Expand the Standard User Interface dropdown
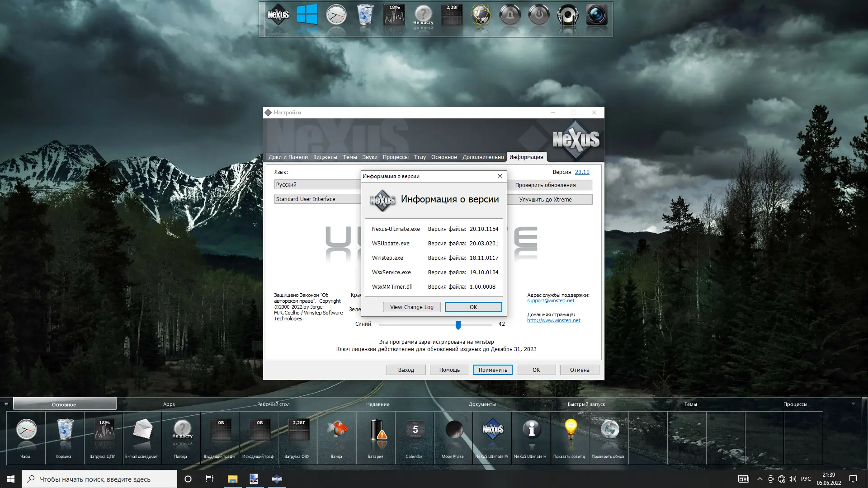The image size is (868, 488). coord(317,199)
